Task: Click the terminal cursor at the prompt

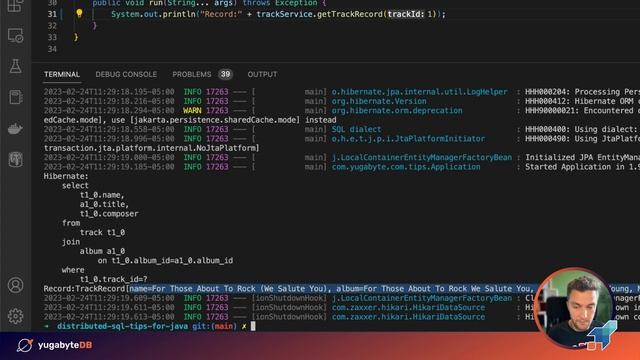Action: pyautogui.click(x=253, y=326)
